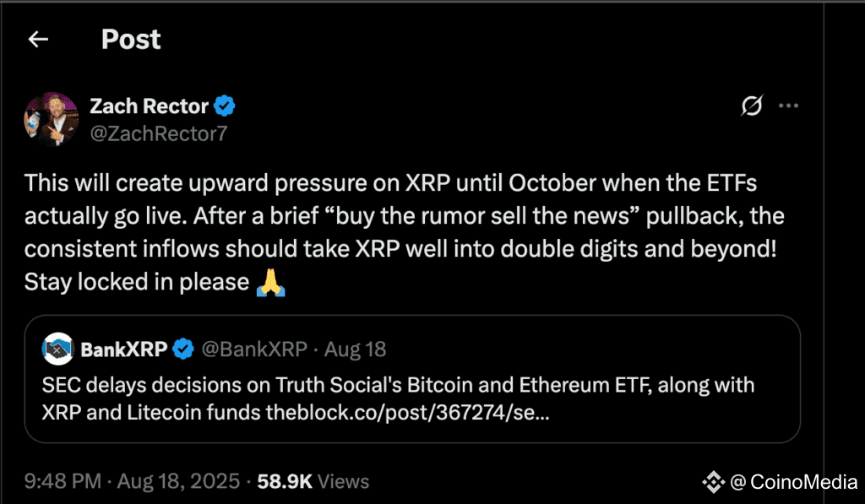Click Zach Rector's blue verified badge
The width and height of the screenshot is (865, 504).
coord(224,106)
